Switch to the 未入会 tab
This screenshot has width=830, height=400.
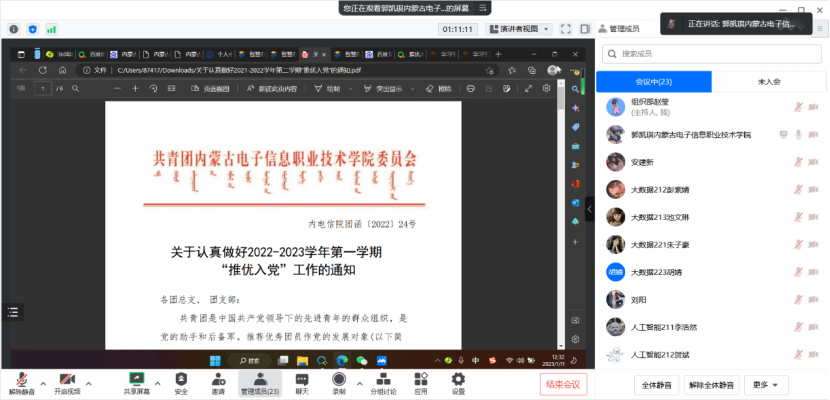pyautogui.click(x=769, y=81)
